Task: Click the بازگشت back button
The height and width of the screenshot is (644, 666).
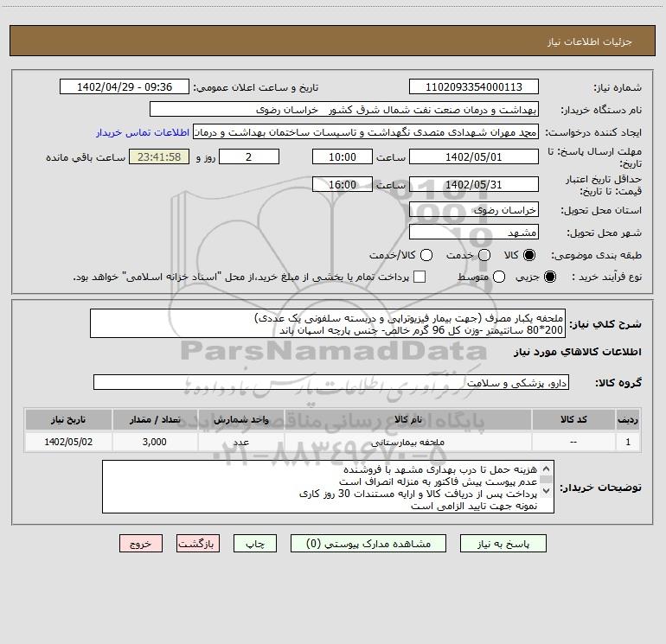Action: [x=198, y=544]
